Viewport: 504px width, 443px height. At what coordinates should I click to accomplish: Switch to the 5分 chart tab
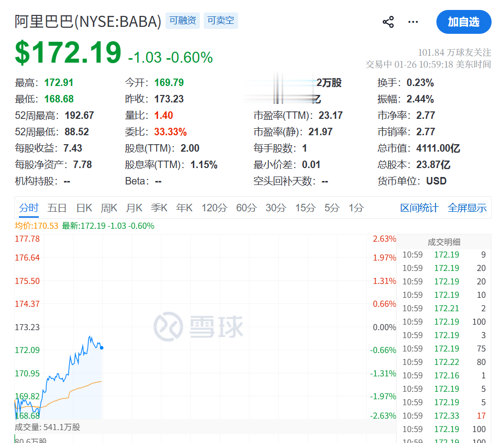click(x=332, y=208)
